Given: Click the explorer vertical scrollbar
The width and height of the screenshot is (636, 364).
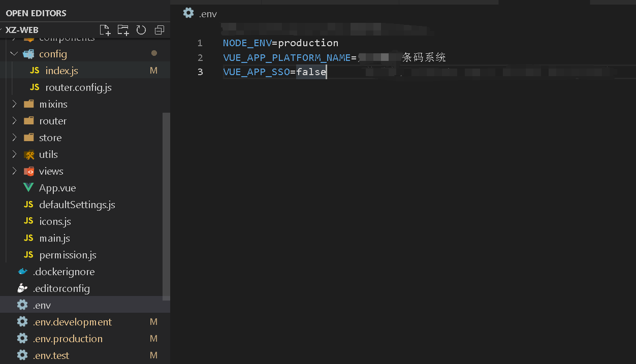Looking at the screenshot, I should (166, 206).
